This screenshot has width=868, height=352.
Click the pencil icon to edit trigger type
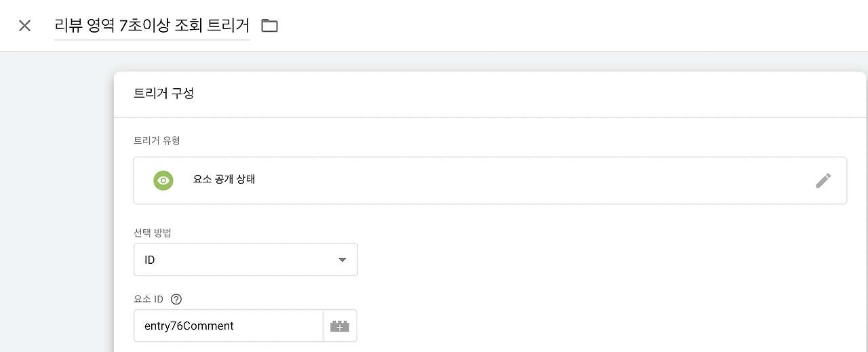pos(823,180)
